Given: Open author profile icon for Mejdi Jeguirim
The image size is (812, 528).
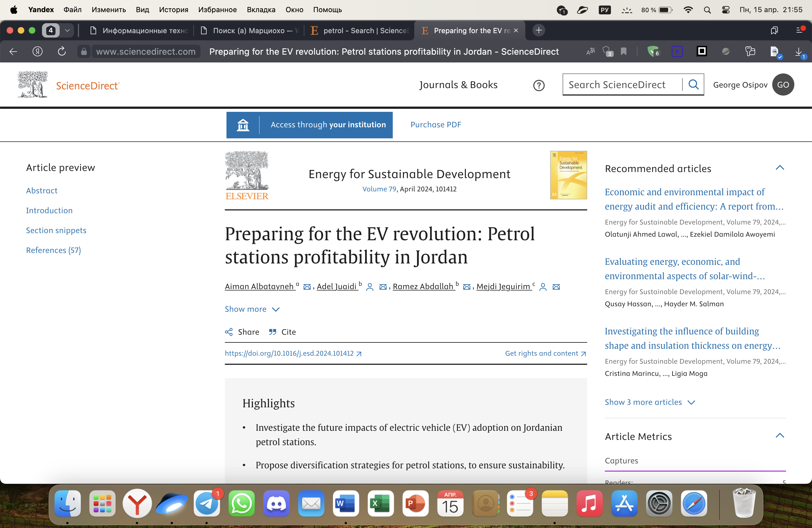Looking at the screenshot, I should (x=543, y=287).
